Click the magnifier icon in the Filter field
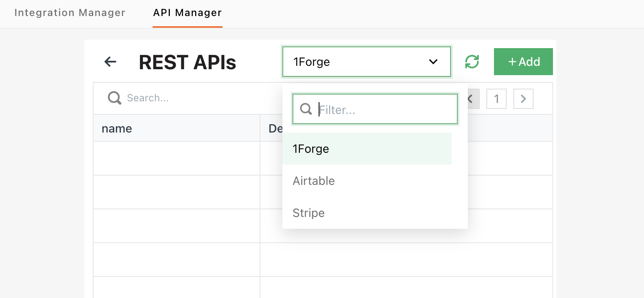This screenshot has width=644, height=298. pyautogui.click(x=306, y=109)
